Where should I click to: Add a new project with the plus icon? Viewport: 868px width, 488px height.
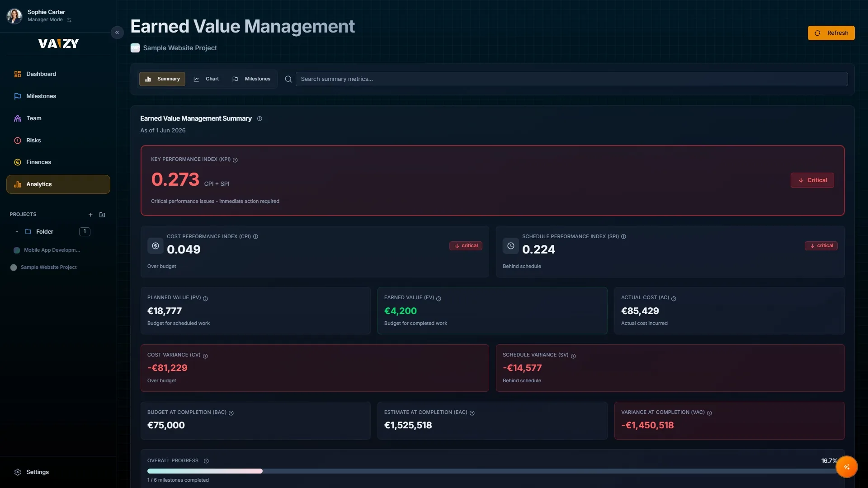(x=90, y=215)
